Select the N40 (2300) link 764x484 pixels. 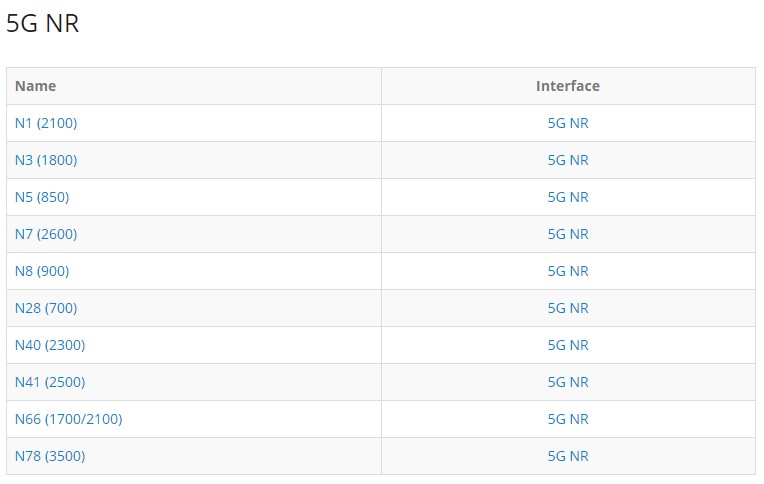point(50,345)
